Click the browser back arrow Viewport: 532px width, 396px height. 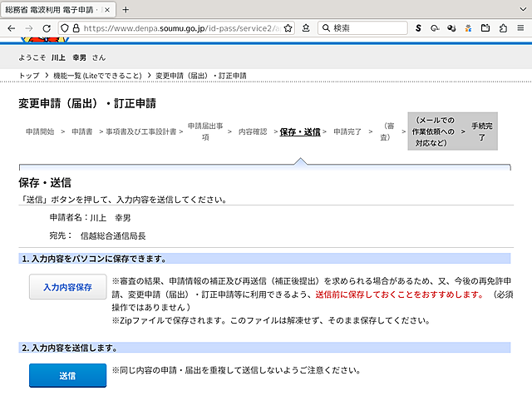tap(10, 27)
